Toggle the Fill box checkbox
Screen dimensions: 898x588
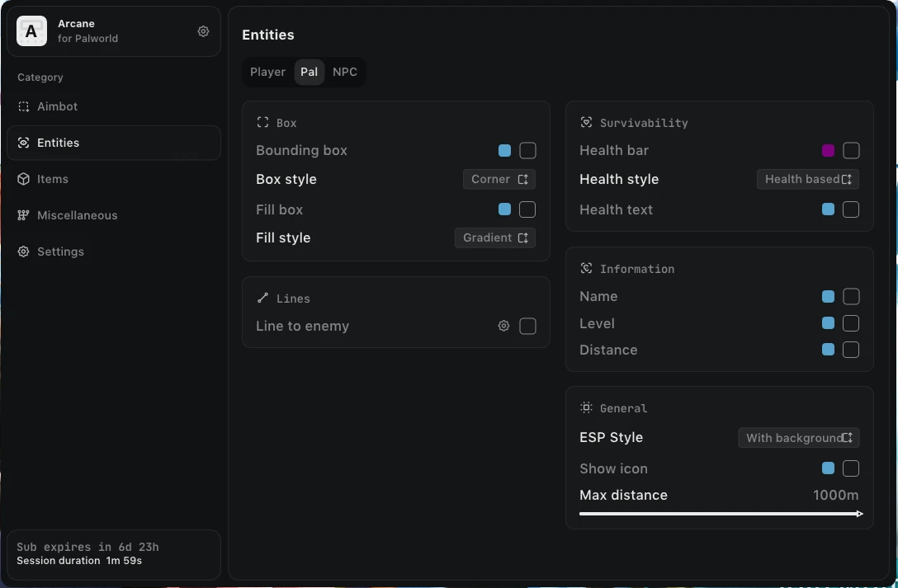coord(527,209)
